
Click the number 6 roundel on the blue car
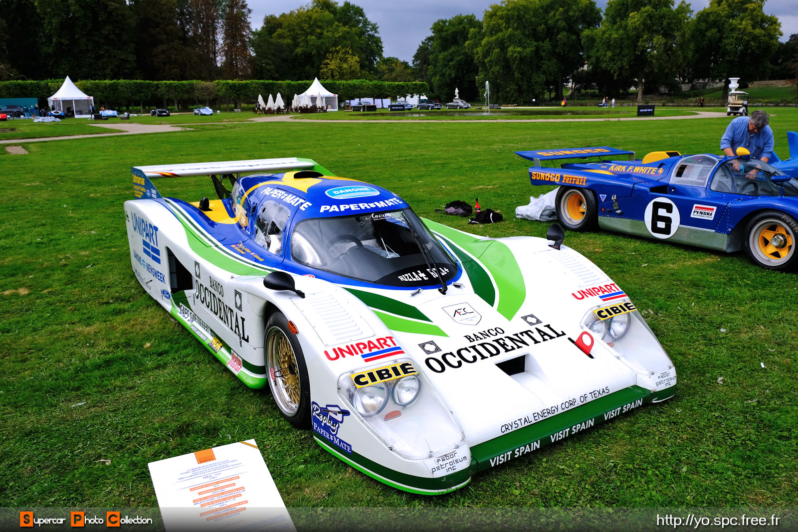point(662,218)
